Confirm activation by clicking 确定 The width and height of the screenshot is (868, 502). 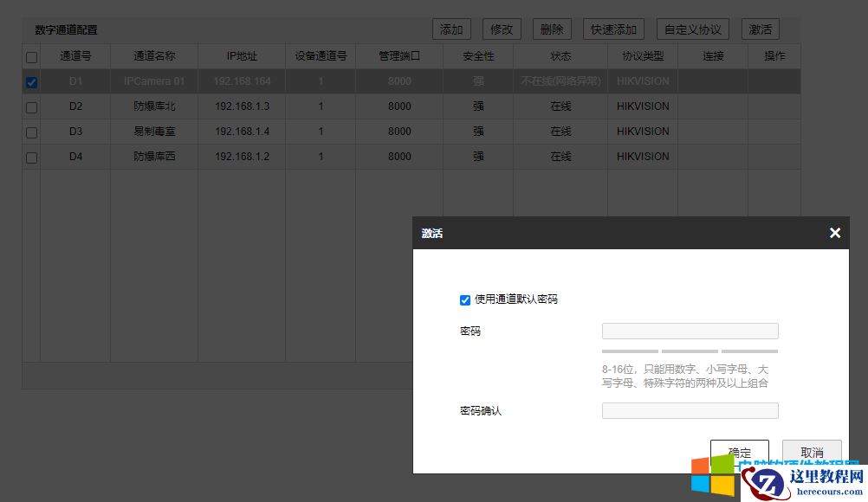[739, 454]
